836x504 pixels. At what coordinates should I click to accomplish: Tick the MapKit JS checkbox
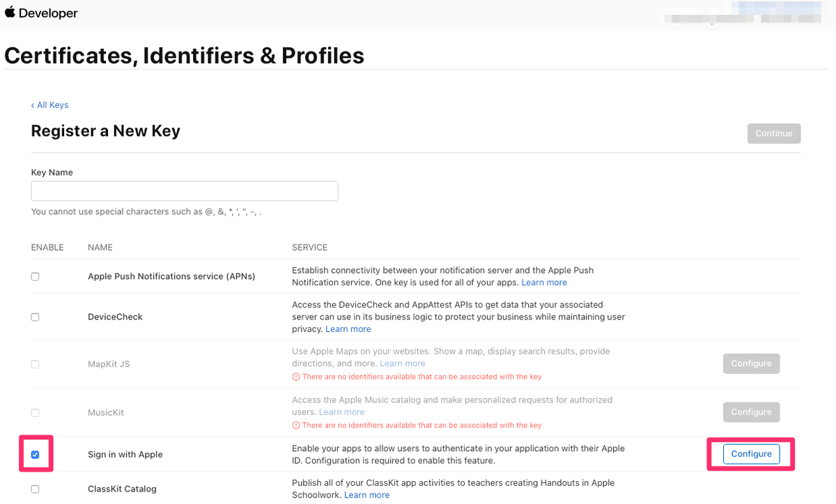[x=36, y=364]
